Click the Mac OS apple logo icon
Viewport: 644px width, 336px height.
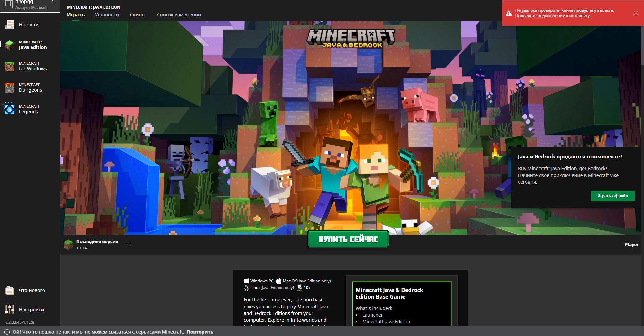pos(279,281)
